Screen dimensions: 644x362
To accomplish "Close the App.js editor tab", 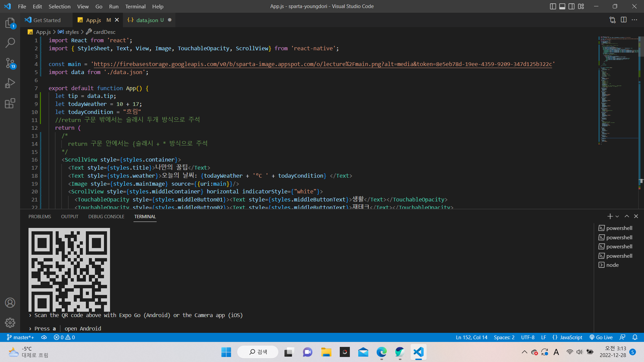I will click(117, 20).
